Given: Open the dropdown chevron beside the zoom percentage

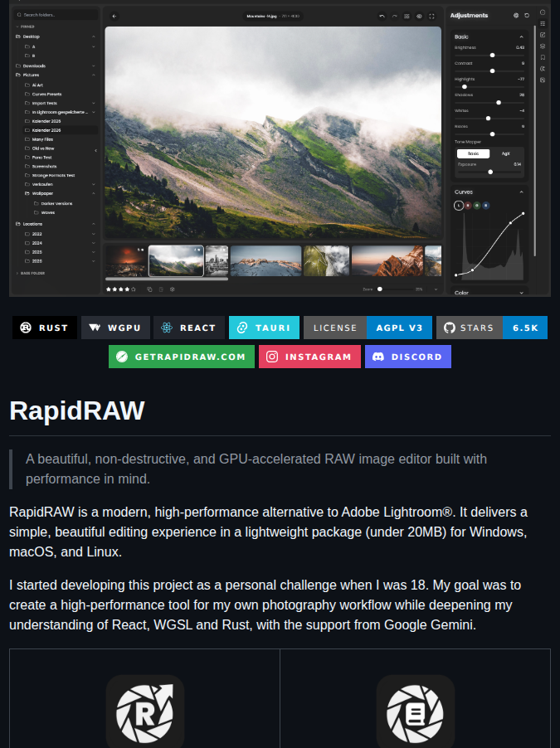Looking at the screenshot, I should point(436,289).
